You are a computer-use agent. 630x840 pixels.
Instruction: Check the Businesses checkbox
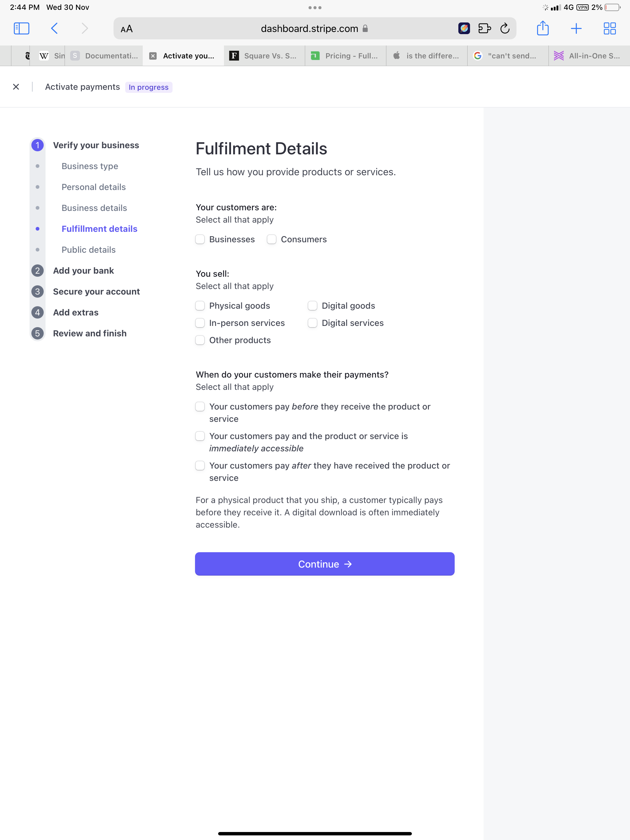click(x=200, y=239)
